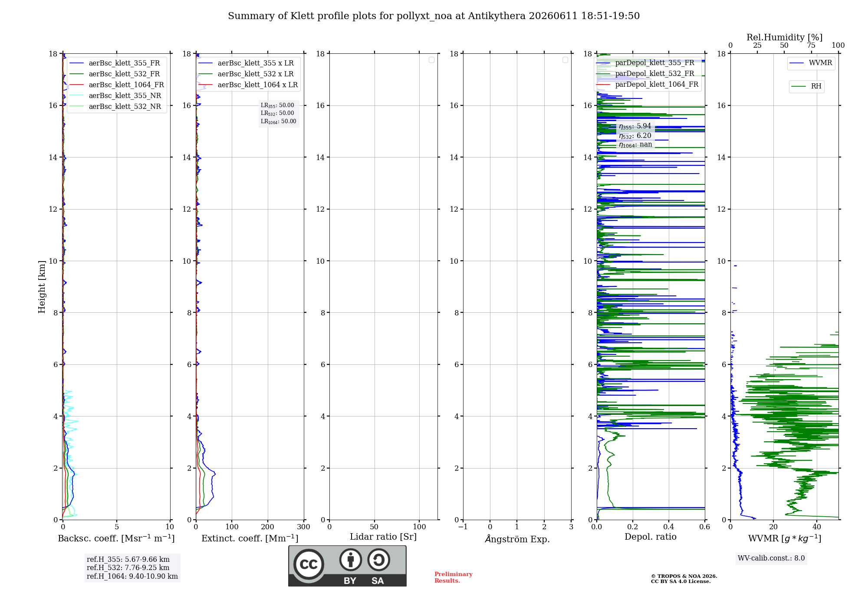Screen dimensions: 868x590
Task: Click the WVMR [g * kg⁻¹] axis label
Action: [785, 538]
